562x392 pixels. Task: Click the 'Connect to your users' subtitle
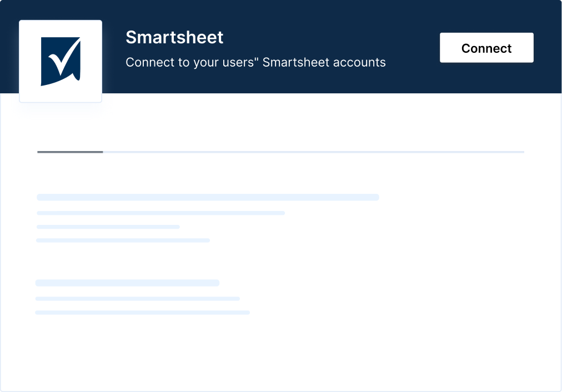click(255, 62)
